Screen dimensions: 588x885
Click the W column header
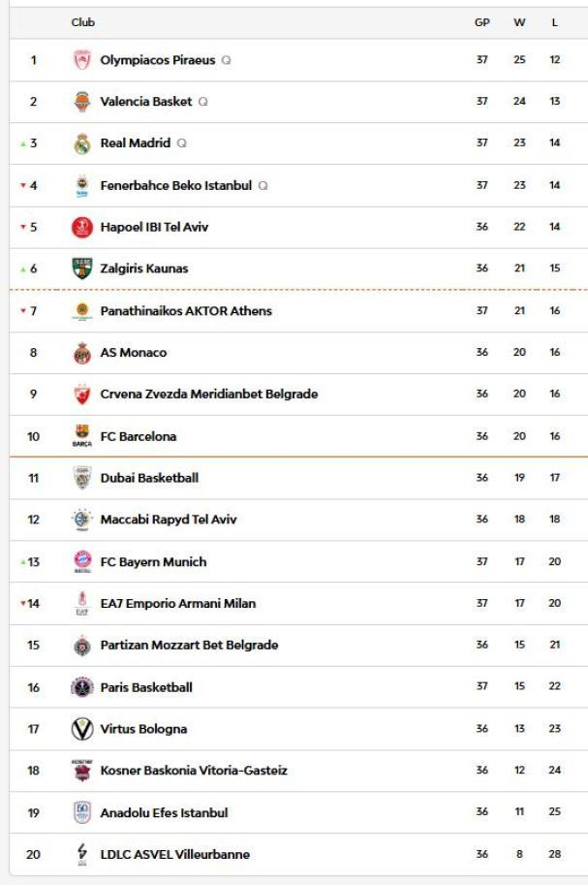[x=519, y=22]
